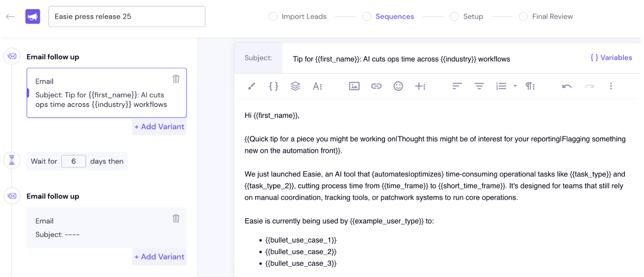The image size is (644, 277).
Task: Open the insert-more plus icon
Action: [x=420, y=86]
